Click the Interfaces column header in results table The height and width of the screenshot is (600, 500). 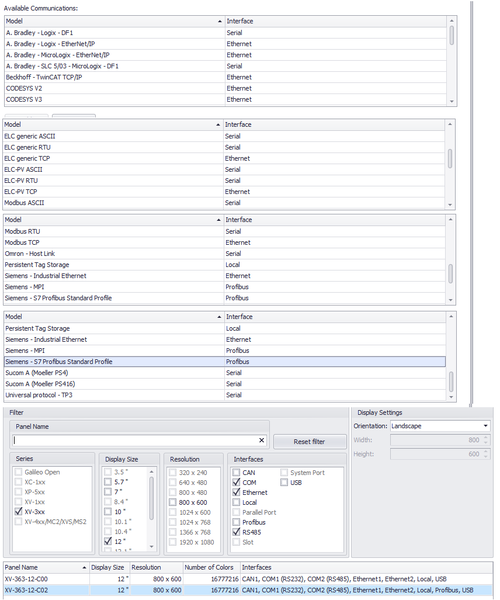(x=366, y=567)
